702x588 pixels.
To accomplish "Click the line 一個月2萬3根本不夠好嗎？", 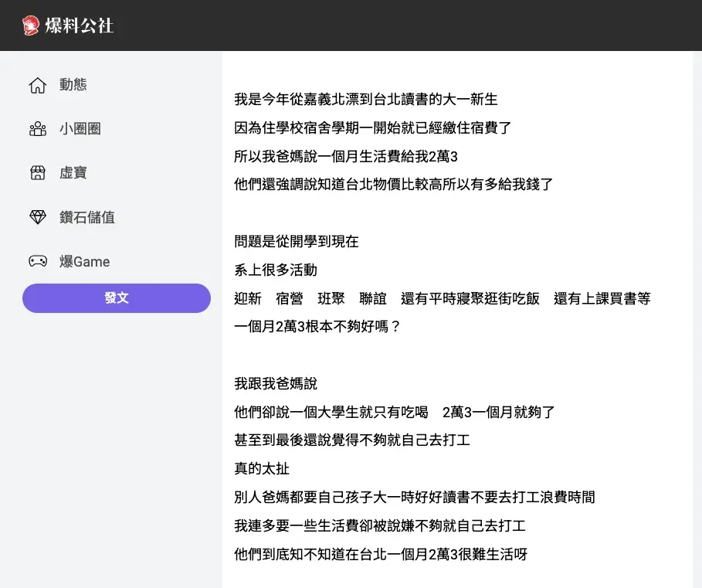I will [317, 327].
